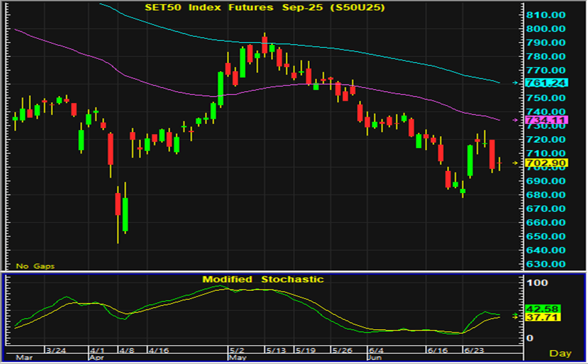Click the yellow arrow marker beside 702.90

coord(516,163)
